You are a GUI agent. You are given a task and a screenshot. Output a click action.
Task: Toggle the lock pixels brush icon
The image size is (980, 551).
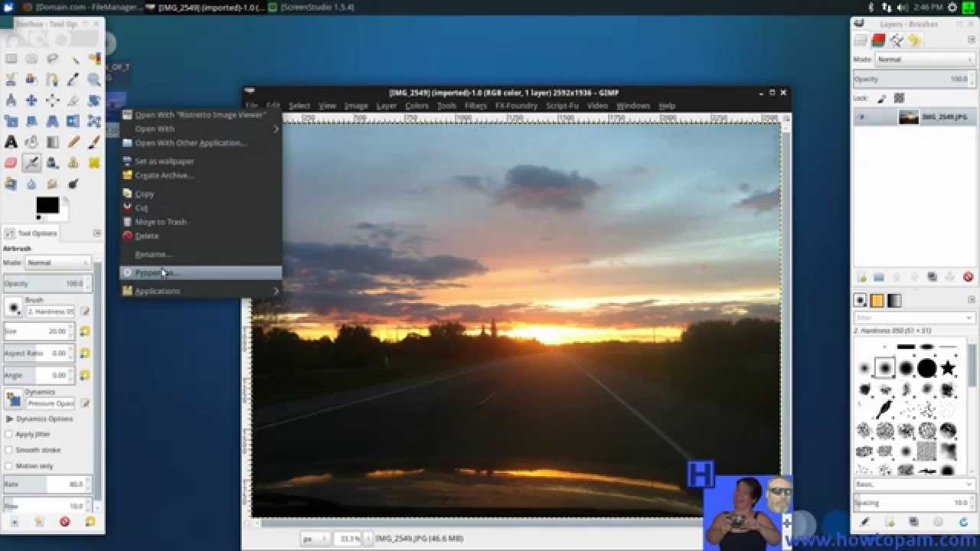coord(882,98)
